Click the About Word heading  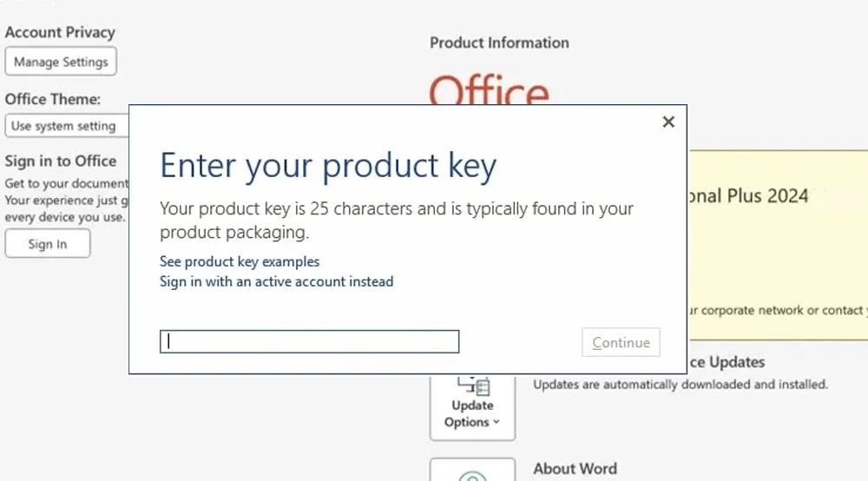(x=575, y=468)
